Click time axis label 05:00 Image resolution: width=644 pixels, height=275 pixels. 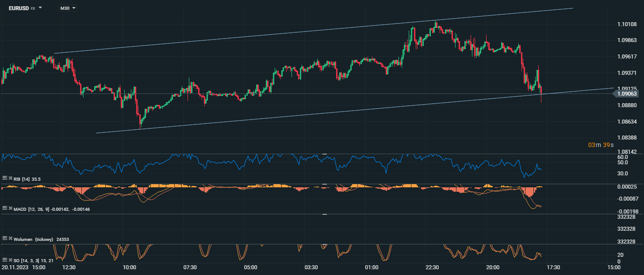tap(250, 267)
